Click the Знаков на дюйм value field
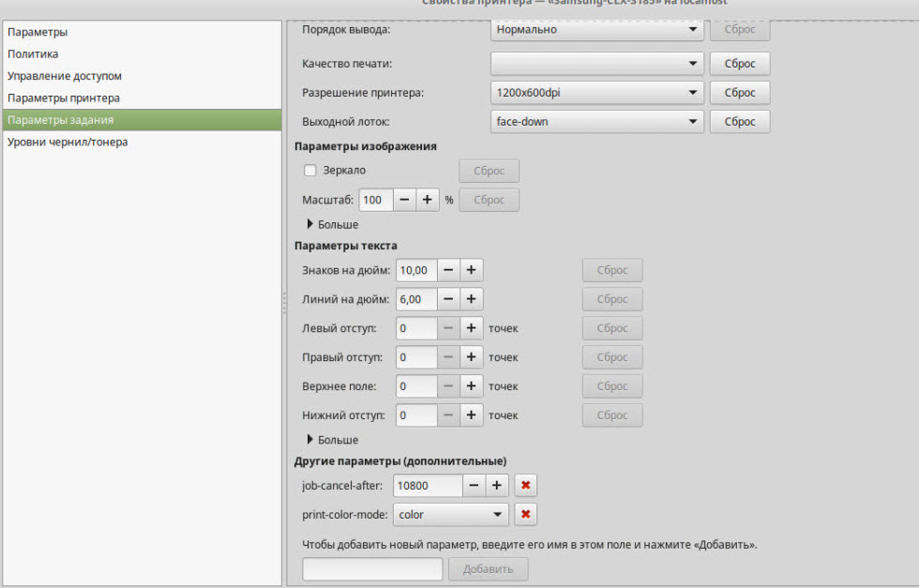 pyautogui.click(x=416, y=270)
